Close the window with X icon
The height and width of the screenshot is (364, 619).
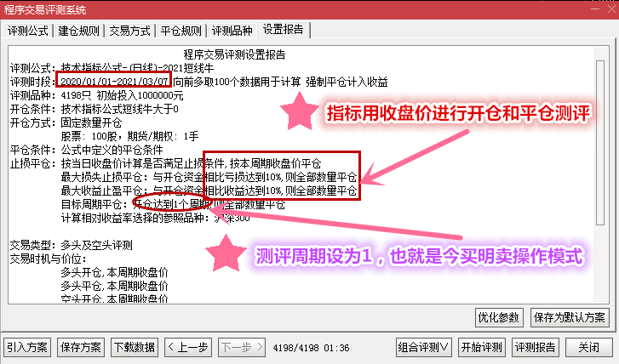(x=611, y=9)
